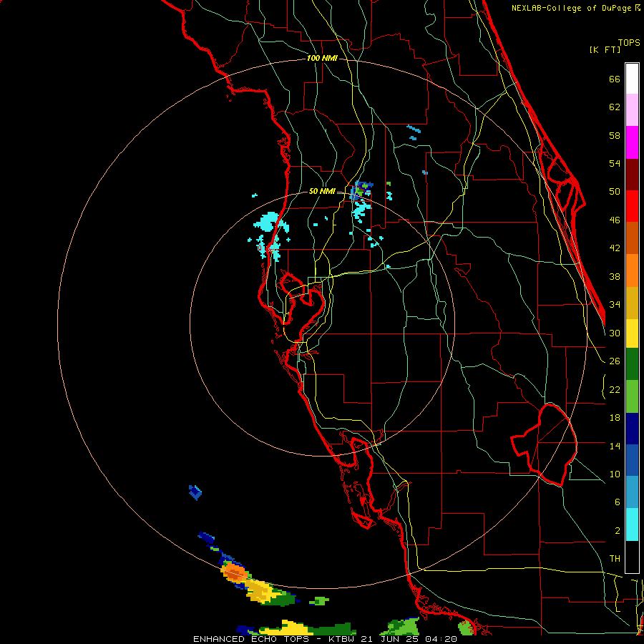Click the 10 value on the legend
This screenshot has width=644, height=644.
(615, 474)
